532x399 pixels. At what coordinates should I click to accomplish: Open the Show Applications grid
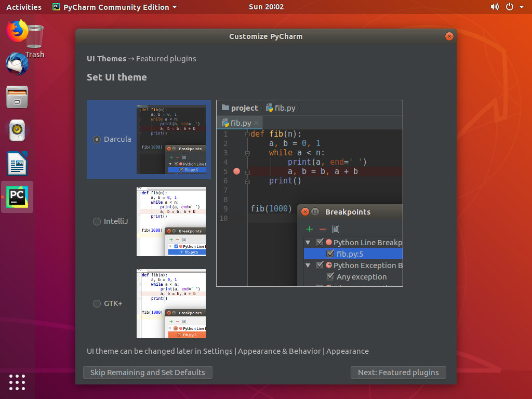[17, 382]
